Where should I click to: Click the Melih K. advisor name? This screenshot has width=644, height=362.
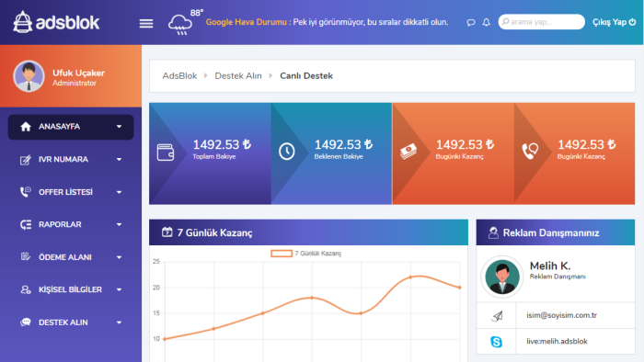[550, 266]
